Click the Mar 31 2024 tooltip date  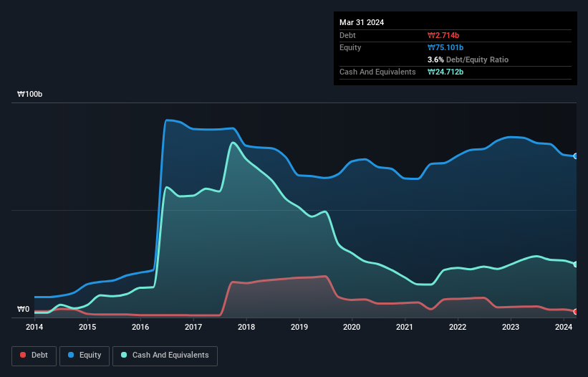[362, 22]
